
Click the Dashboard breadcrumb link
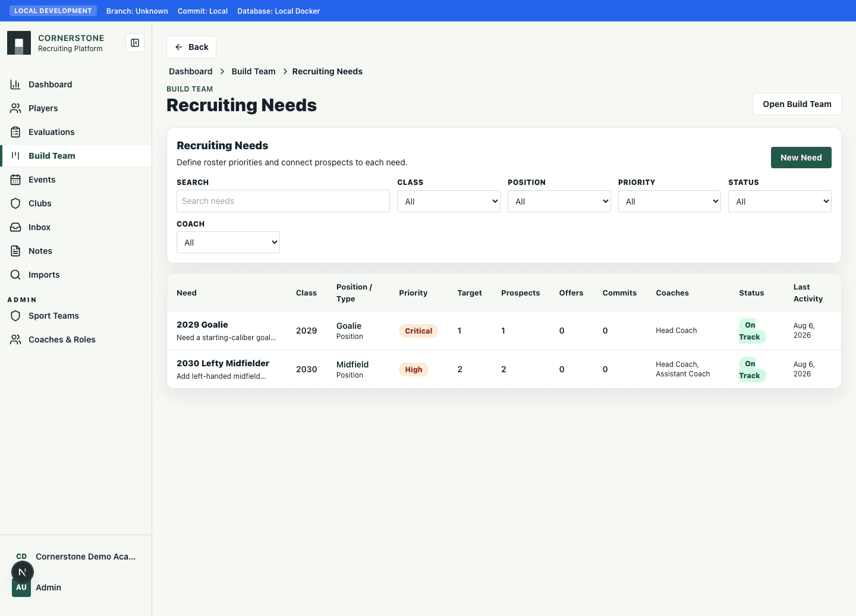(191, 71)
